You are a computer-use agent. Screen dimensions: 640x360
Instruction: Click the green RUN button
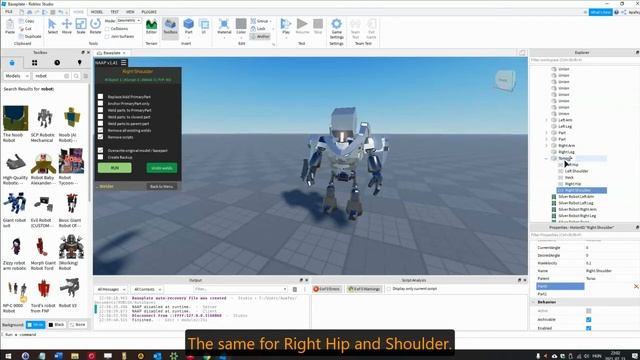coord(115,168)
